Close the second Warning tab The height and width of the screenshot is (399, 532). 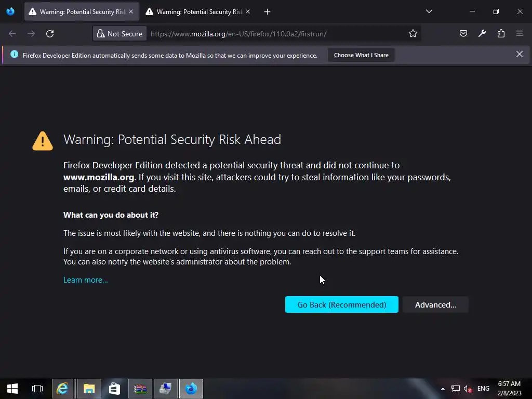pyautogui.click(x=248, y=12)
